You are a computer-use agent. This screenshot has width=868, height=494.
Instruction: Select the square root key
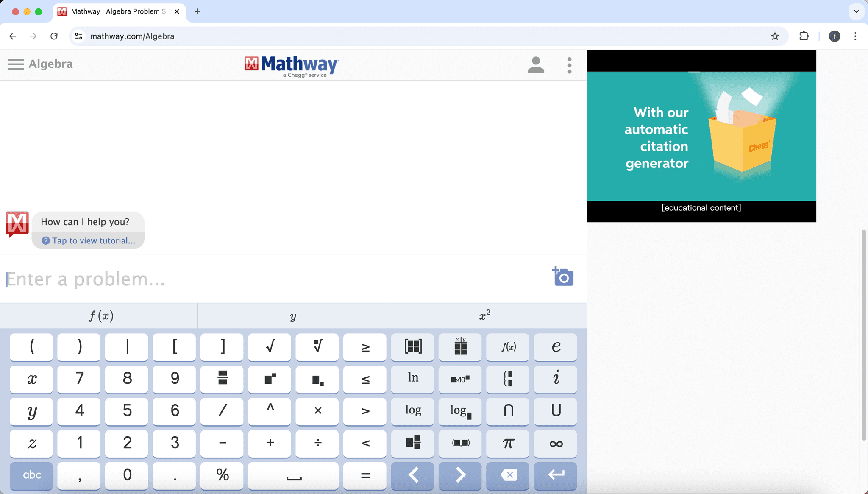pyautogui.click(x=269, y=347)
